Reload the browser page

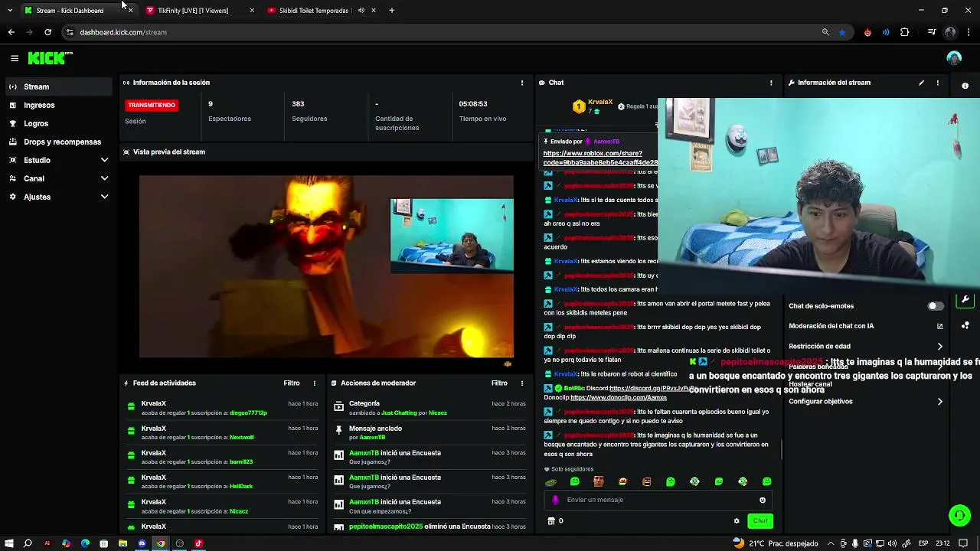point(47,32)
